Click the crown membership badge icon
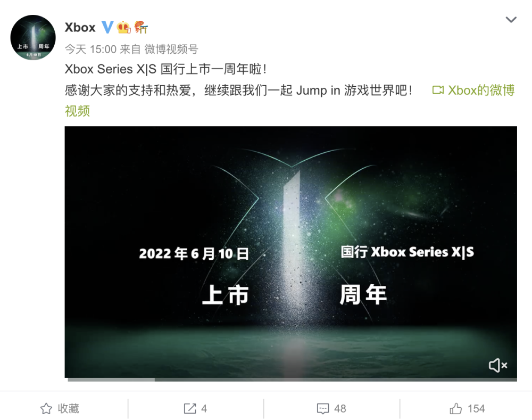This screenshot has width=532, height=420. coord(123,27)
